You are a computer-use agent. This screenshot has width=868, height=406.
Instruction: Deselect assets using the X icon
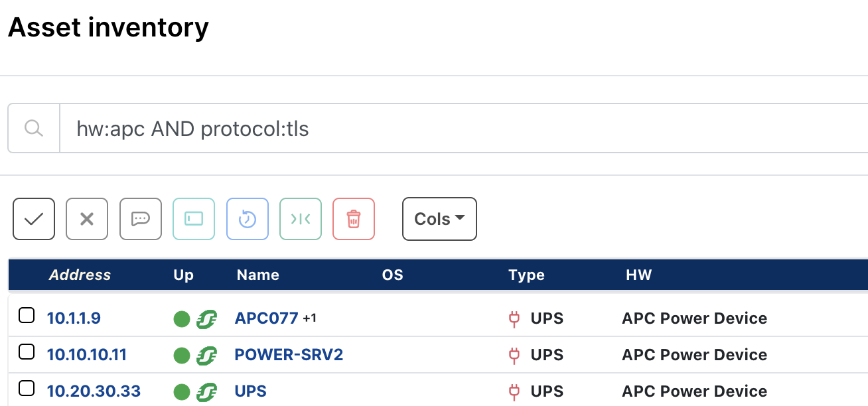click(x=87, y=219)
